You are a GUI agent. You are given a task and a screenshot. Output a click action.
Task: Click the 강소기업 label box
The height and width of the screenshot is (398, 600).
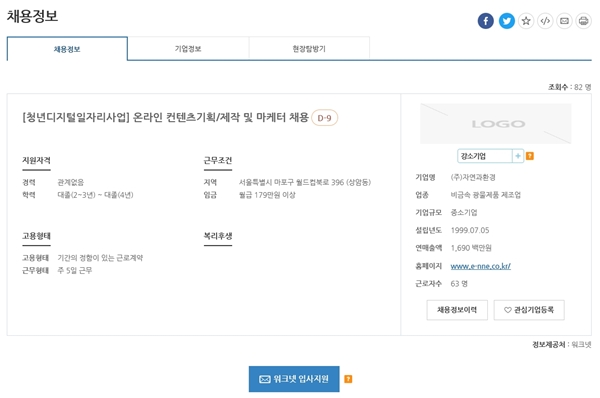tap(484, 156)
